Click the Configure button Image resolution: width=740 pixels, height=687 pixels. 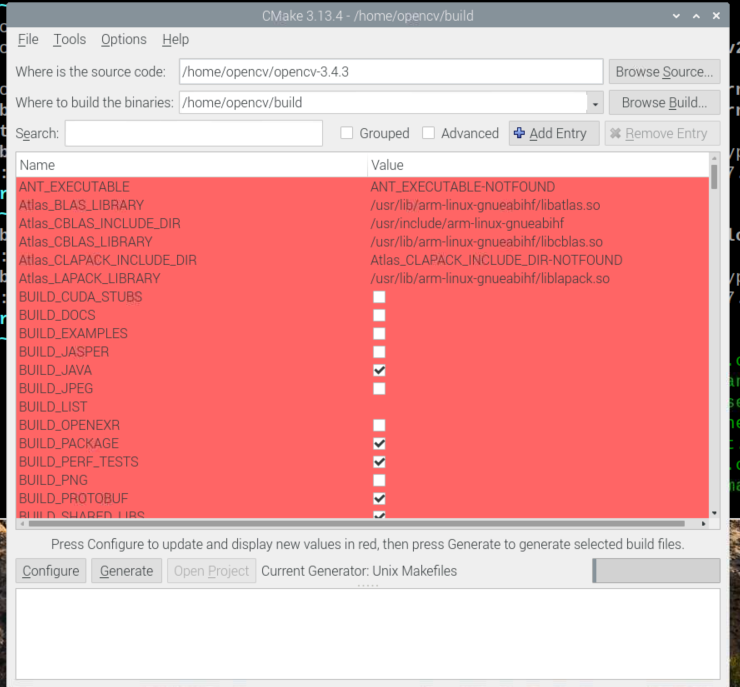[51, 571]
